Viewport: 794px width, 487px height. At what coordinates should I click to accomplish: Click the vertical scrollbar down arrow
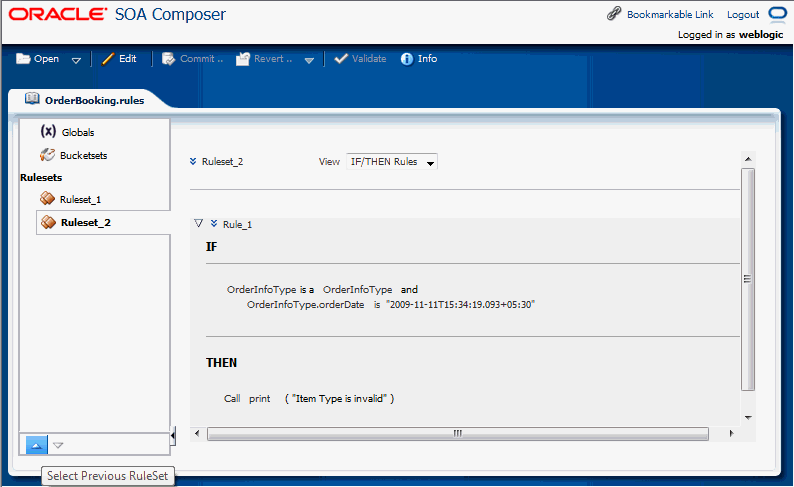coord(748,418)
